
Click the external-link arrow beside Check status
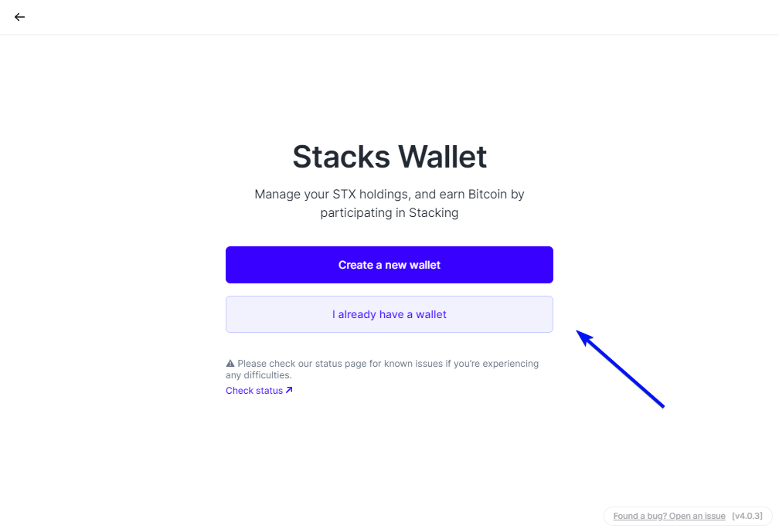[x=289, y=390]
